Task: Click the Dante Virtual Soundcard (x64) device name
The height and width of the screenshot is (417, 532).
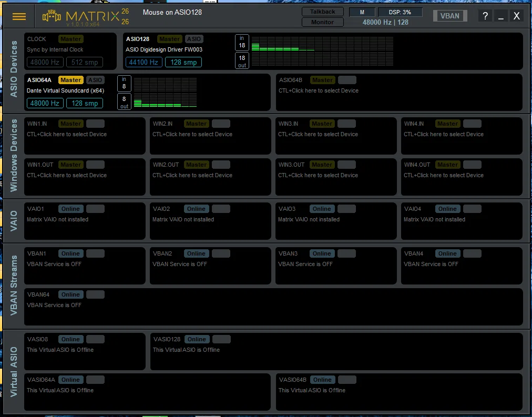Action: tap(66, 90)
